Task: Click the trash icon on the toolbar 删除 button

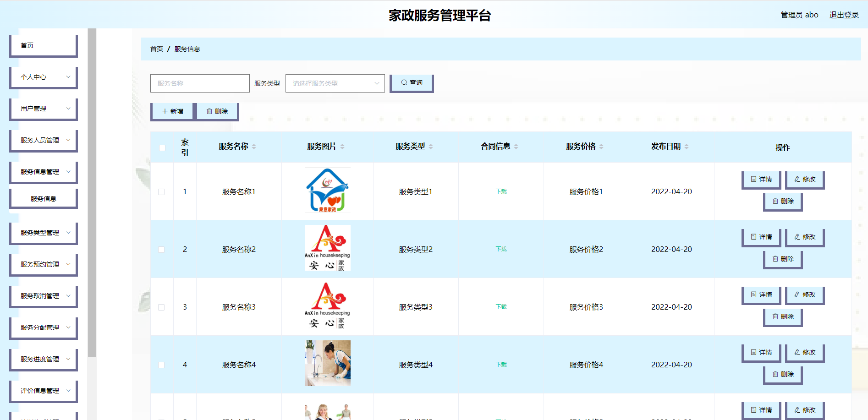Action: 209,111
